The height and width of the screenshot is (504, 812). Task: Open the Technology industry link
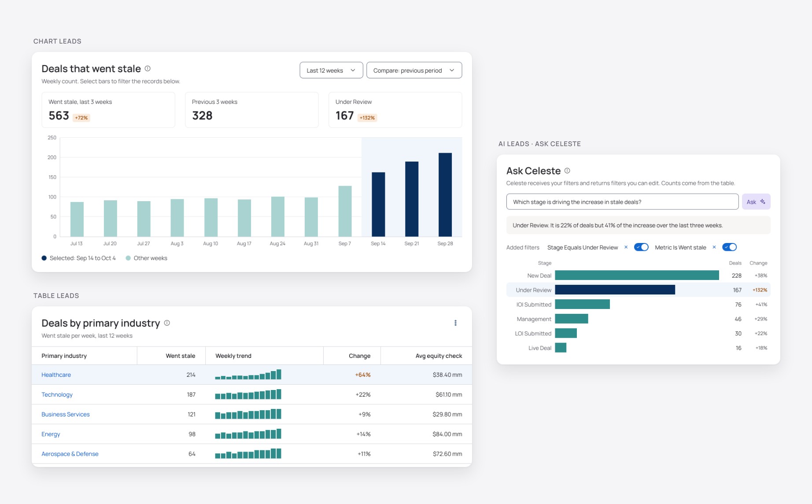[x=57, y=395]
